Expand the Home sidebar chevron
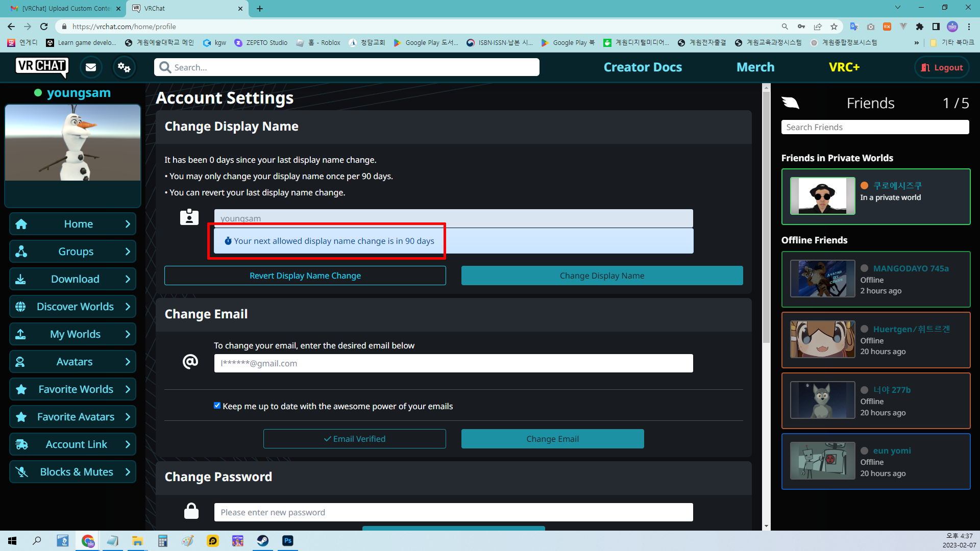The height and width of the screenshot is (551, 980). (128, 224)
